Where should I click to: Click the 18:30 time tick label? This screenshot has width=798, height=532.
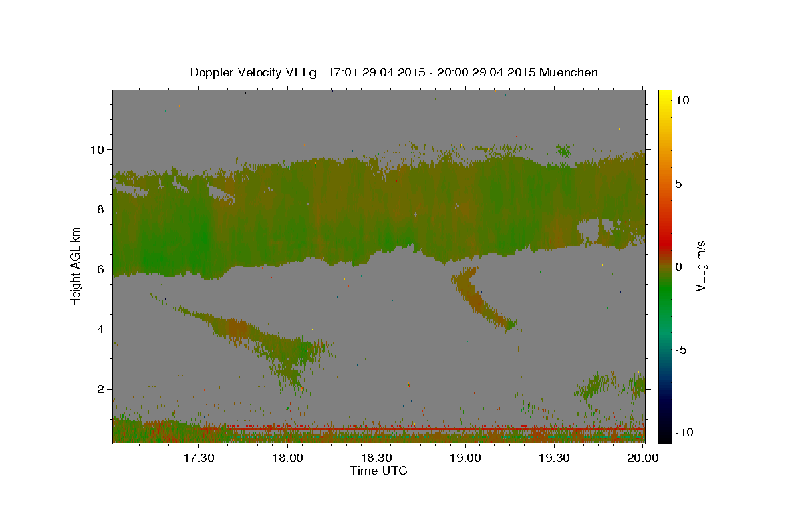click(376, 458)
